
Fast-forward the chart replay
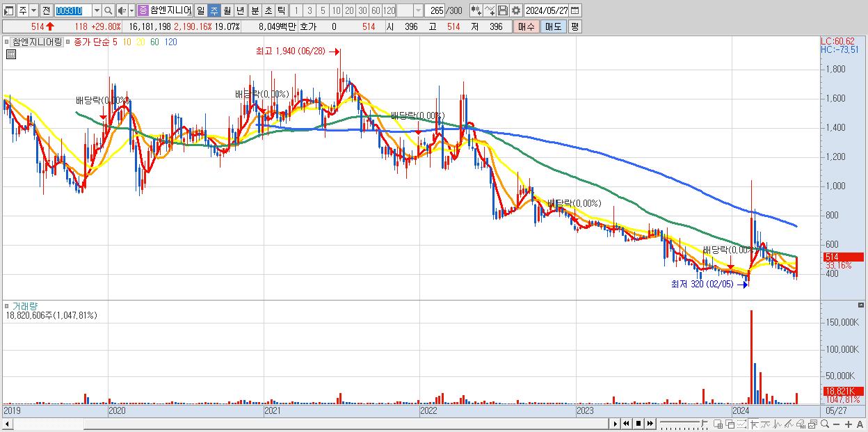(x=650, y=424)
